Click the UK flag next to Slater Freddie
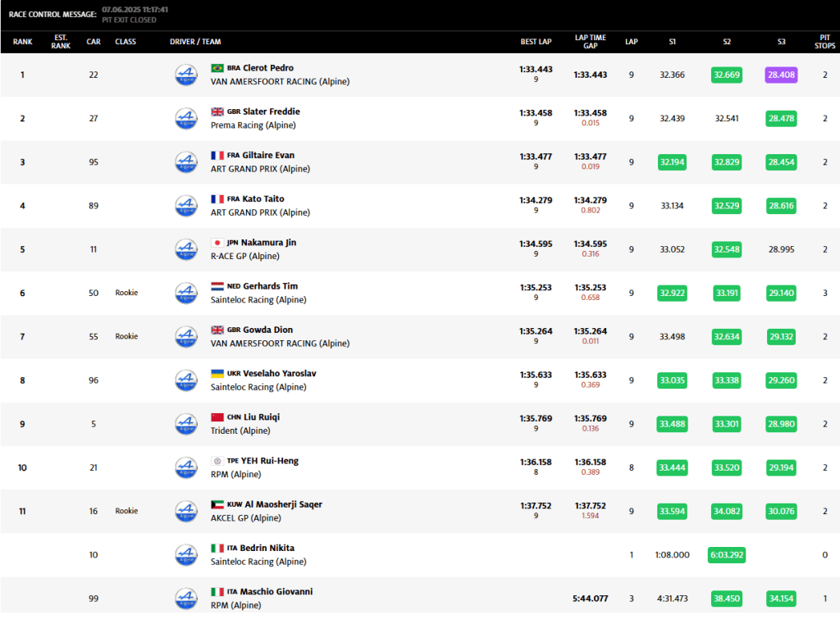Image resolution: width=840 pixels, height=624 pixels. 217,112
